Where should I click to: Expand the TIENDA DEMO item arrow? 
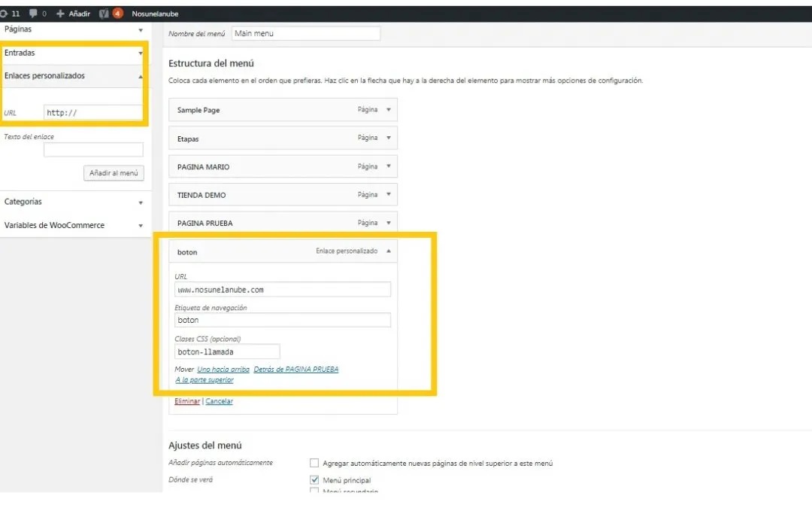389,195
